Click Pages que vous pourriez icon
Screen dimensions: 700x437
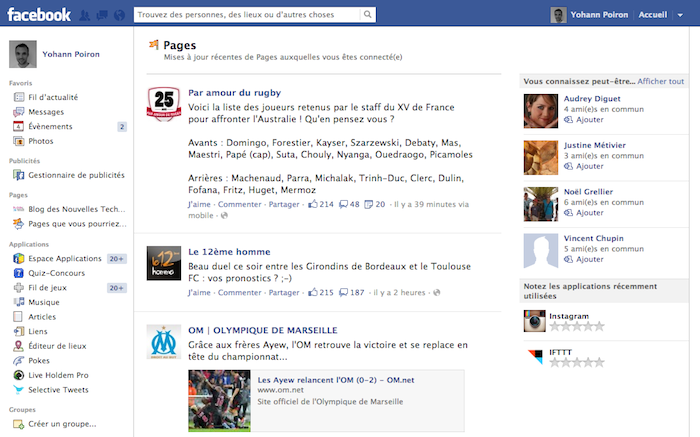(18, 223)
